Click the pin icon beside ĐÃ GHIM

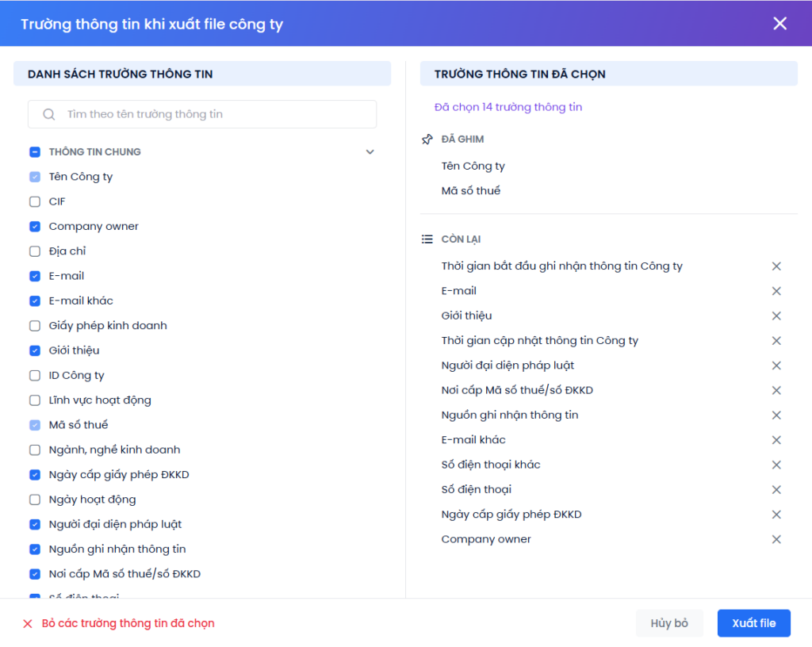(x=427, y=140)
